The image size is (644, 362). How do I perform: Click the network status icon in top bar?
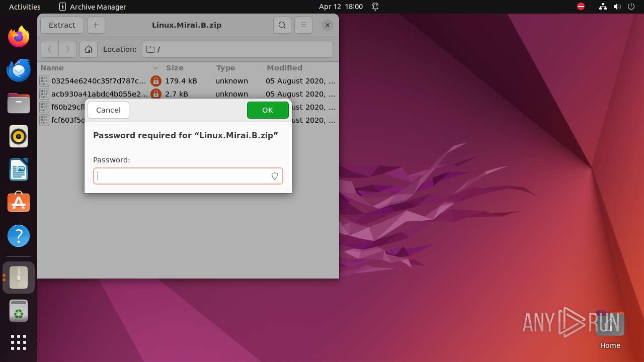pyautogui.click(x=603, y=7)
